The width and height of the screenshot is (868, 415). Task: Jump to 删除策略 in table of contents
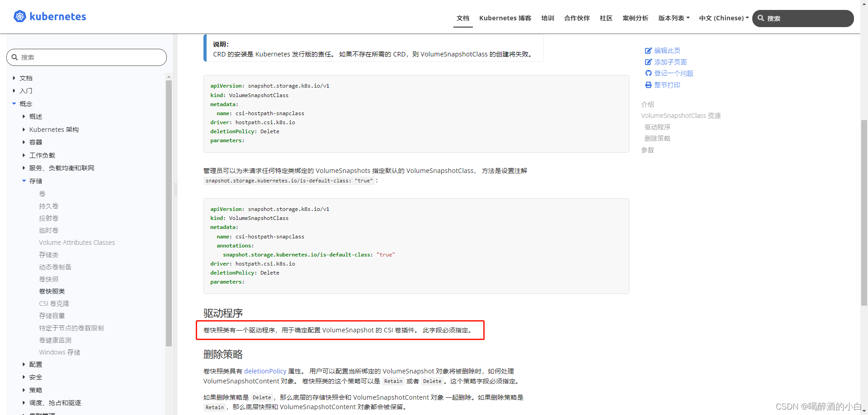pos(657,138)
